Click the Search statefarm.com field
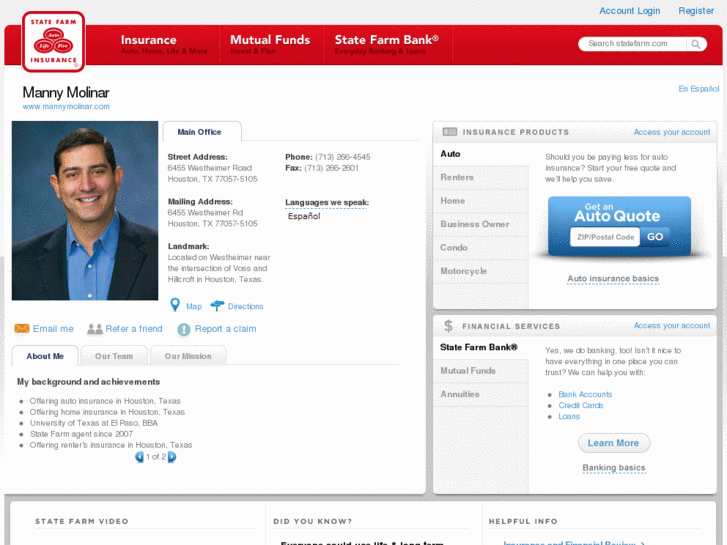 click(632, 44)
